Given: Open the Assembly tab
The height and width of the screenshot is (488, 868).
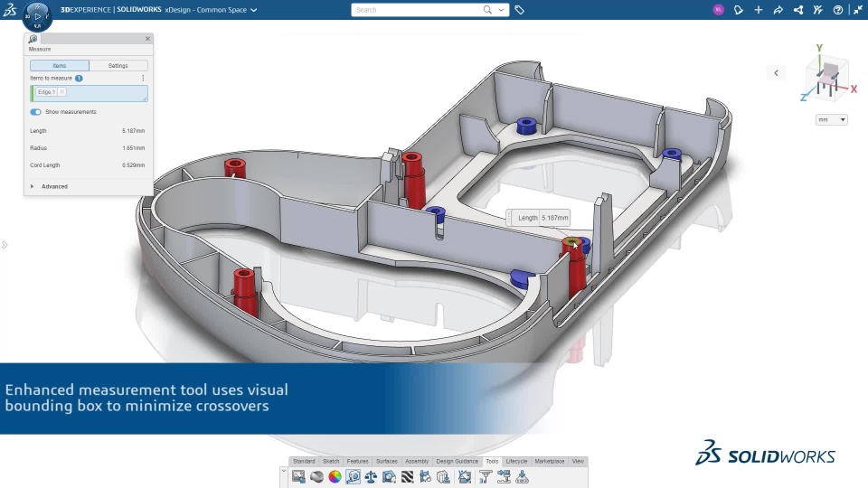Looking at the screenshot, I should click(x=417, y=461).
